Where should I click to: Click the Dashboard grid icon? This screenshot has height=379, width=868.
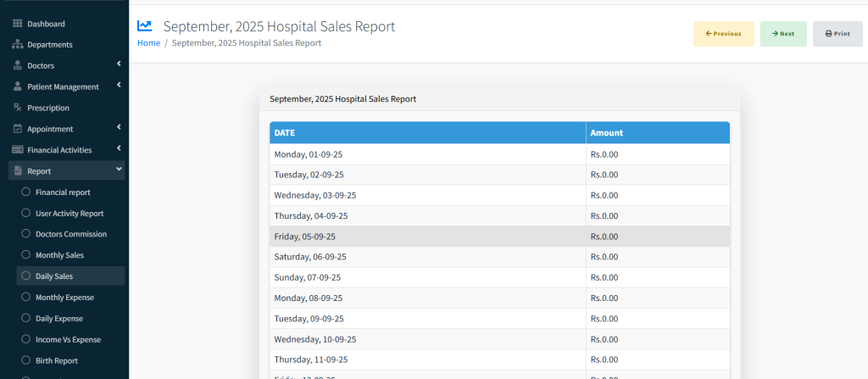pyautogui.click(x=17, y=24)
